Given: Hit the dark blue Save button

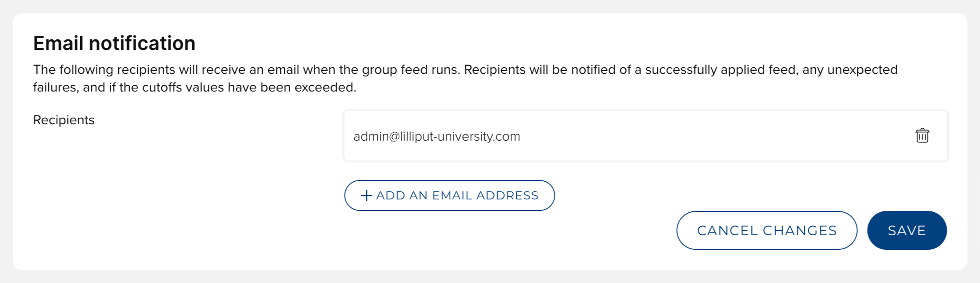Looking at the screenshot, I should pos(906,230).
